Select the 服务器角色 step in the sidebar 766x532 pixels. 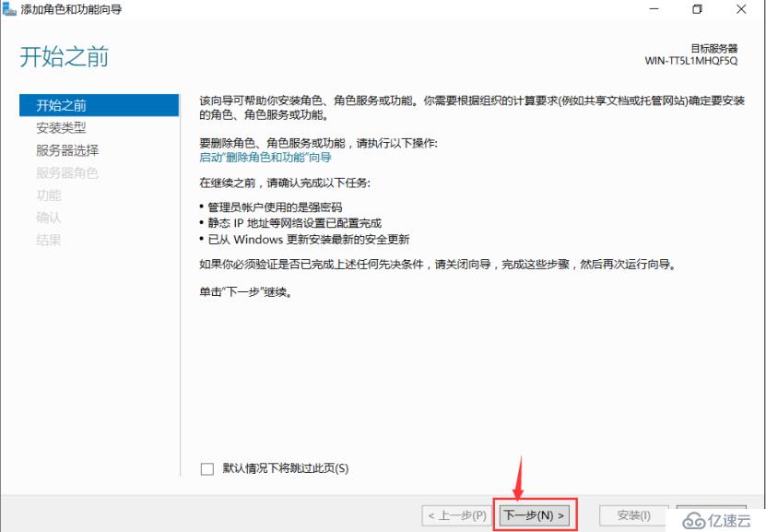(x=67, y=173)
